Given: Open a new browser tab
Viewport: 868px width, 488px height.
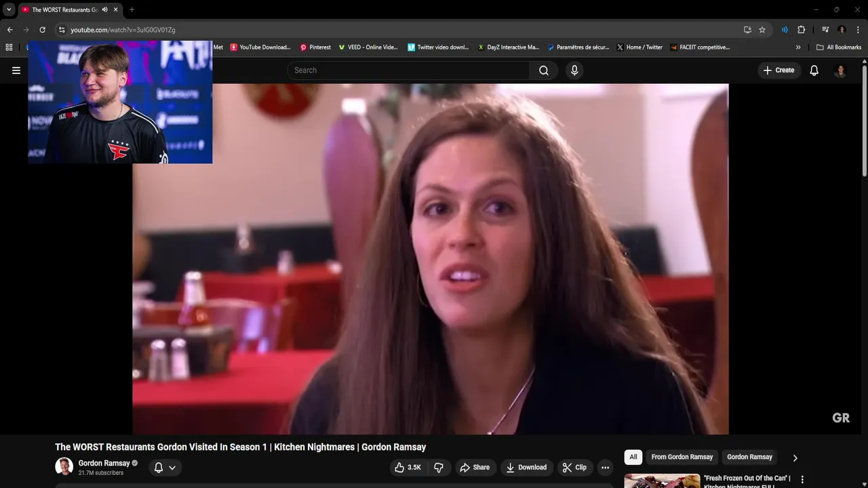Looking at the screenshot, I should (132, 9).
